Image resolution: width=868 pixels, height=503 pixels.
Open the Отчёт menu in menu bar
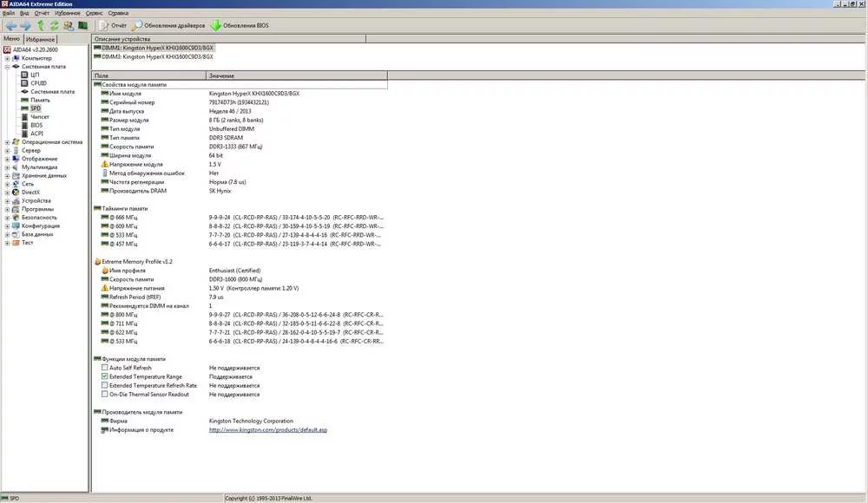point(42,13)
